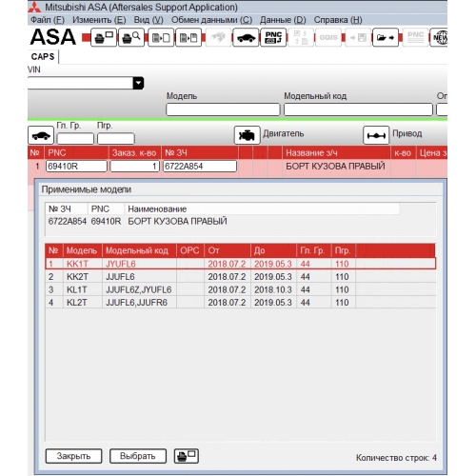Click the Модель input field

tap(223, 109)
